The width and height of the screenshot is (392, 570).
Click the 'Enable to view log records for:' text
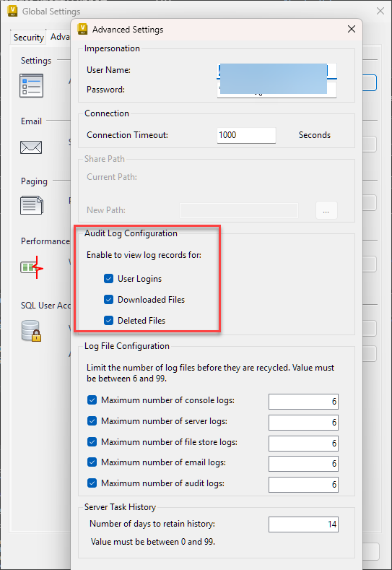pos(144,255)
